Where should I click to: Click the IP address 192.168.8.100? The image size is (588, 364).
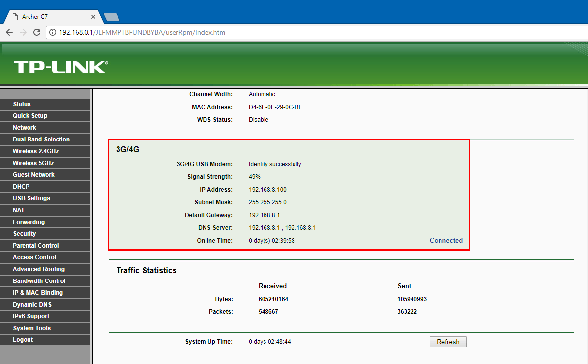tap(268, 189)
